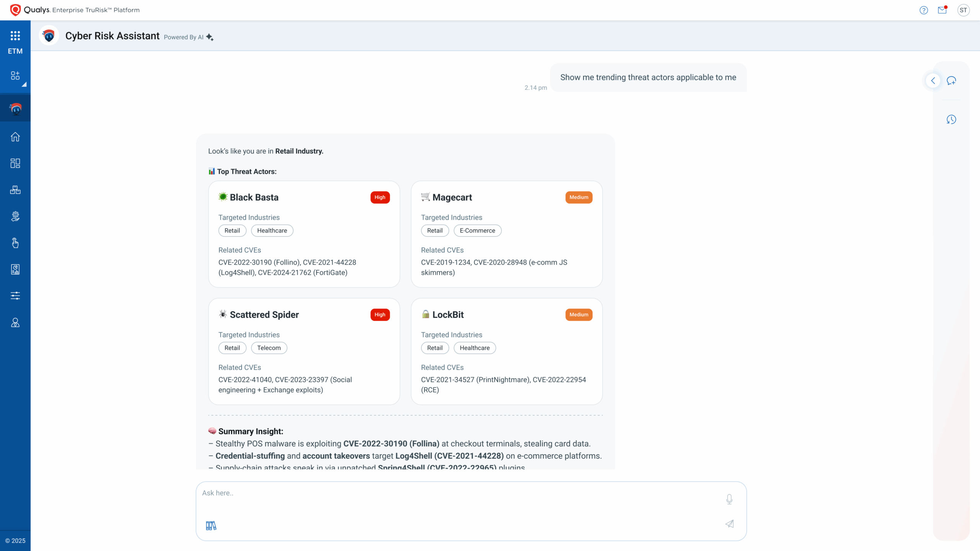This screenshot has width=980, height=551.
Task: Click the Top Threat Actors heading
Action: [247, 172]
